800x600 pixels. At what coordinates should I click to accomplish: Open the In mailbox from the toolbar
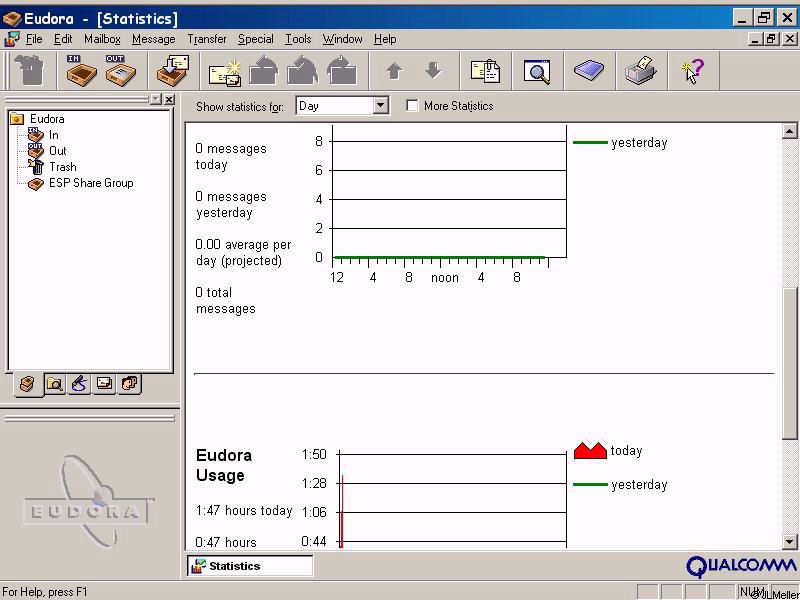click(81, 70)
